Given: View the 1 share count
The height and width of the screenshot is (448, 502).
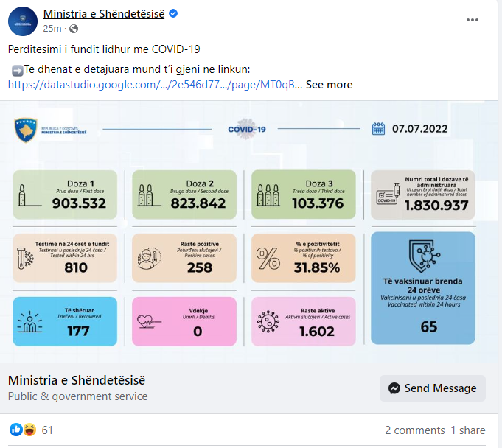Looking at the screenshot, I should [x=468, y=430].
